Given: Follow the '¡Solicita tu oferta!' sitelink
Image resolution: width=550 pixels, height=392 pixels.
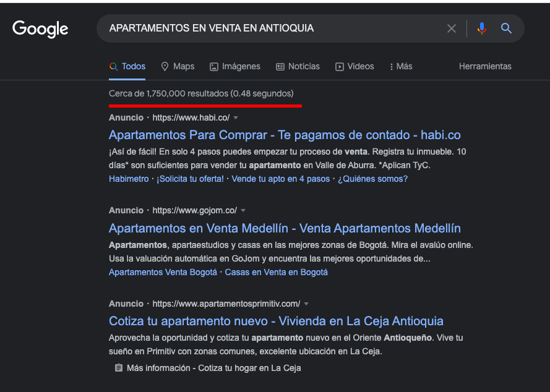Looking at the screenshot, I should click(190, 179).
